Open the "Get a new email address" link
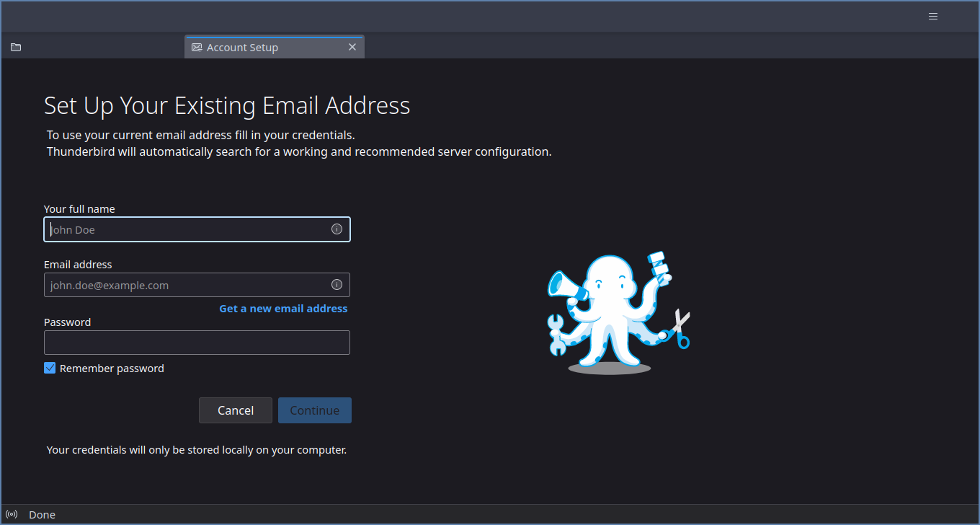 [x=283, y=309]
